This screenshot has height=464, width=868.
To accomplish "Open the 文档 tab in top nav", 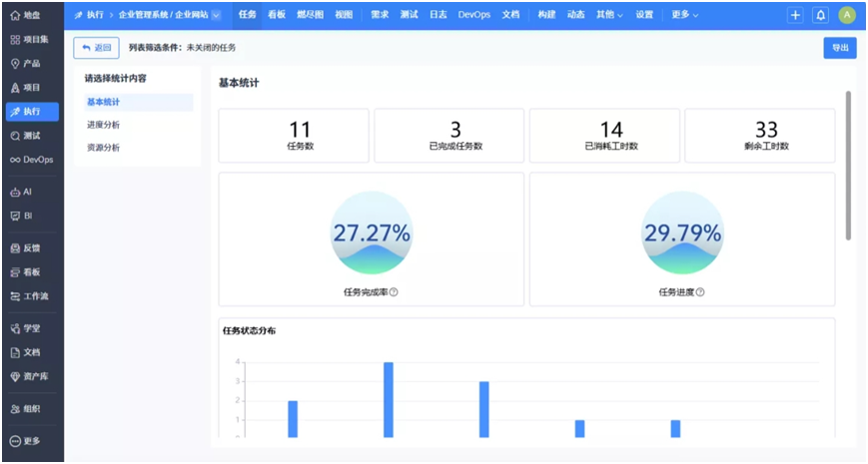I will [511, 15].
